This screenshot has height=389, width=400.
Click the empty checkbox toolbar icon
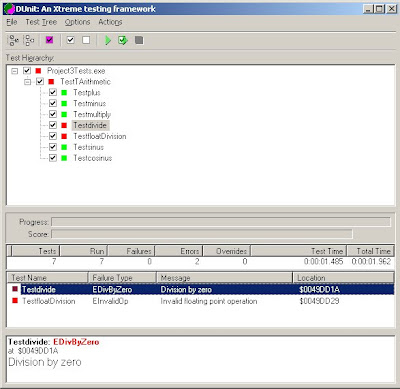(86, 40)
